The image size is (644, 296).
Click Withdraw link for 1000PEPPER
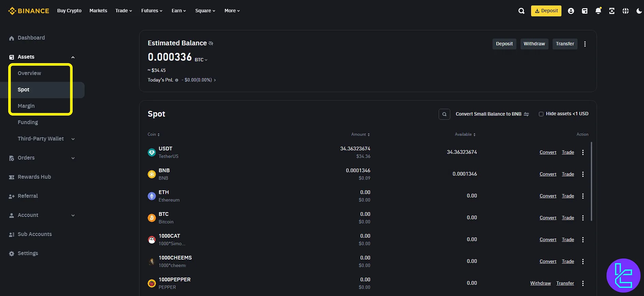click(x=540, y=283)
